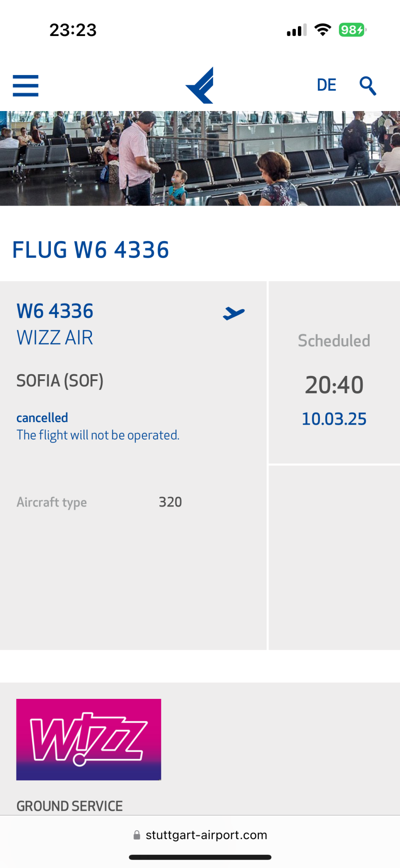Click the departure airplane icon
The height and width of the screenshot is (868, 400).
tap(234, 313)
